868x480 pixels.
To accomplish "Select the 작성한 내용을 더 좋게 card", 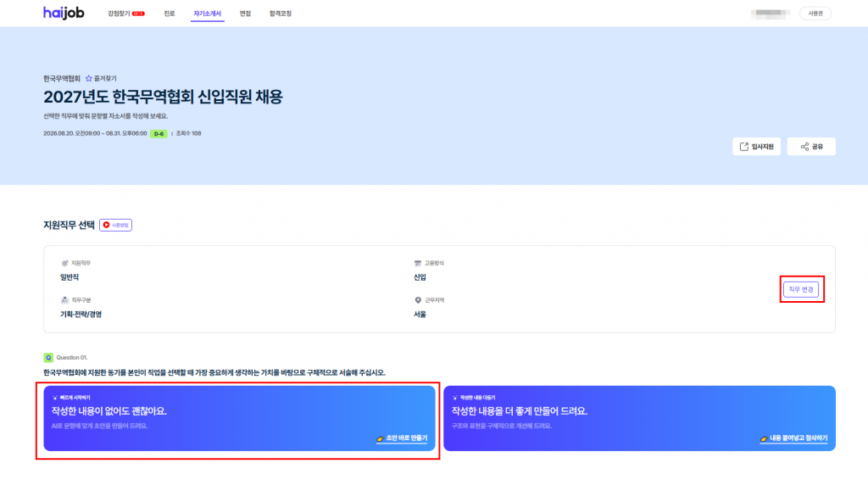I will pyautogui.click(x=639, y=419).
